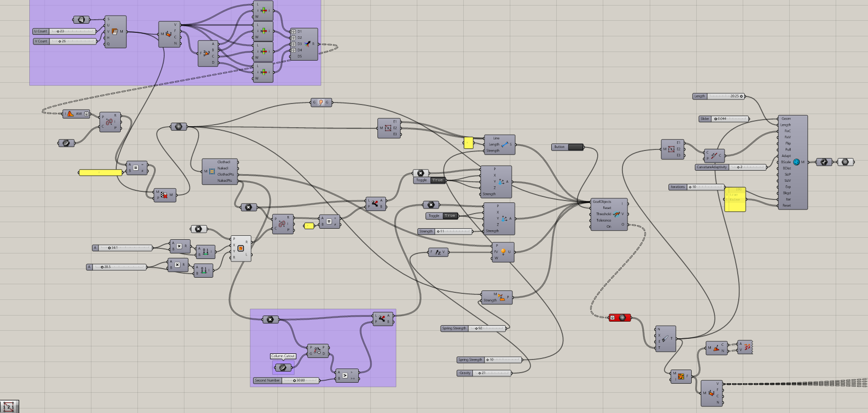Select the Kangaroo solver component icon

click(616, 214)
